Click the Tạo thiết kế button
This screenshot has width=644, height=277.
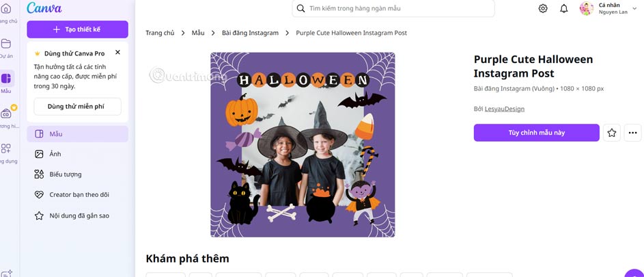click(x=78, y=29)
